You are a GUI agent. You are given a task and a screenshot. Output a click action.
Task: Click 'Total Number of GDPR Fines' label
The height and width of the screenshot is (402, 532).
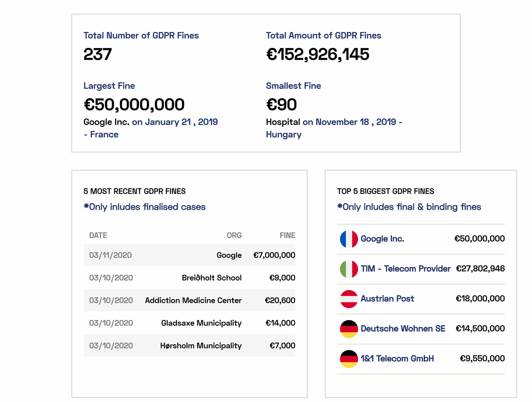click(141, 35)
